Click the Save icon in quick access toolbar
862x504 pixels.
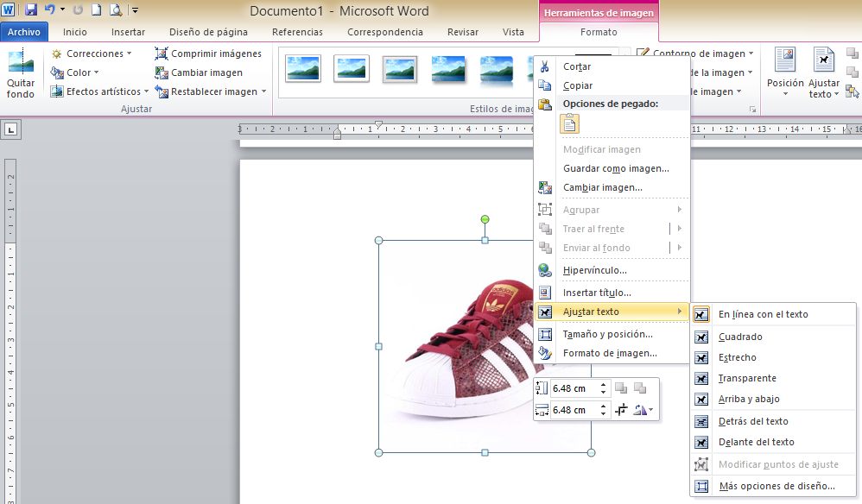31,10
